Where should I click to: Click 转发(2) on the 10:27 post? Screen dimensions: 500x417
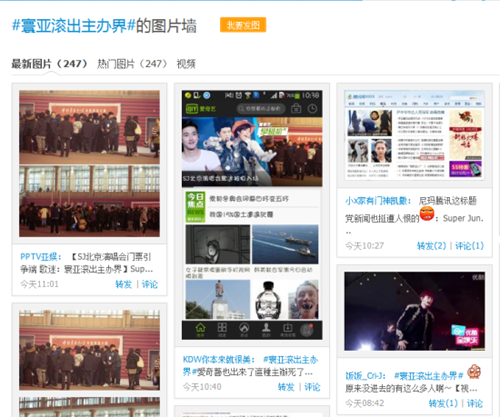(431, 246)
